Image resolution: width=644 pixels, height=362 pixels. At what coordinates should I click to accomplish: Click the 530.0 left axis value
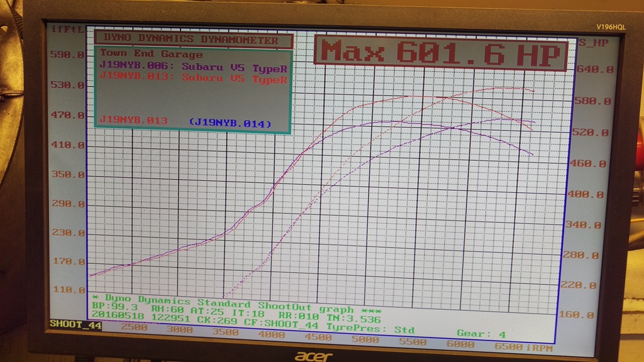tap(67, 85)
